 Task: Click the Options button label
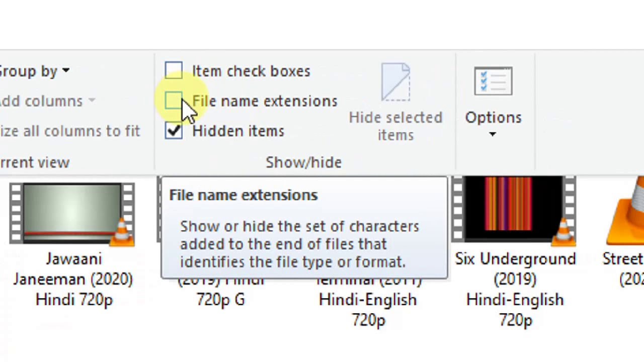pyautogui.click(x=493, y=118)
